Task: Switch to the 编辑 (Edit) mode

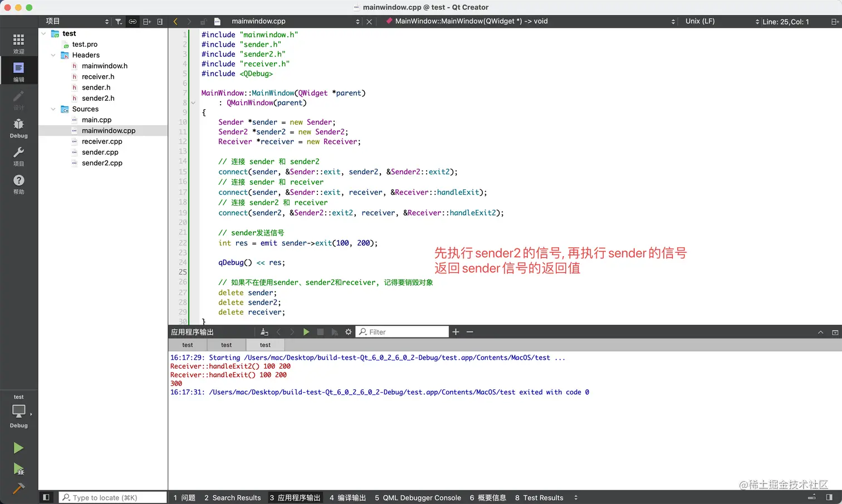Action: (19, 72)
